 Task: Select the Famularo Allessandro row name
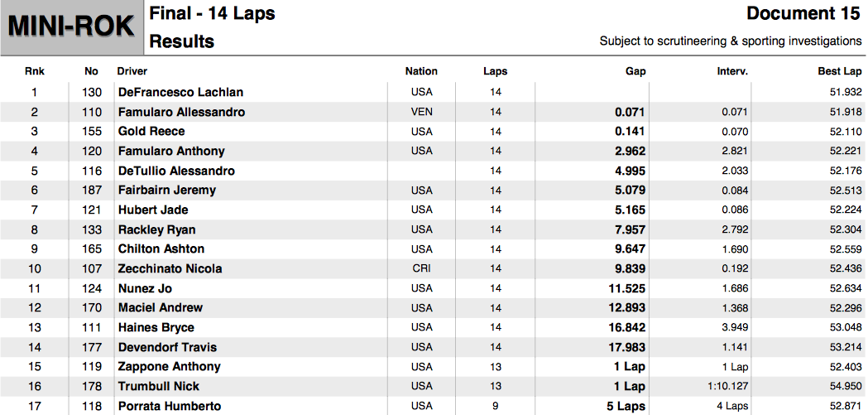(181, 112)
